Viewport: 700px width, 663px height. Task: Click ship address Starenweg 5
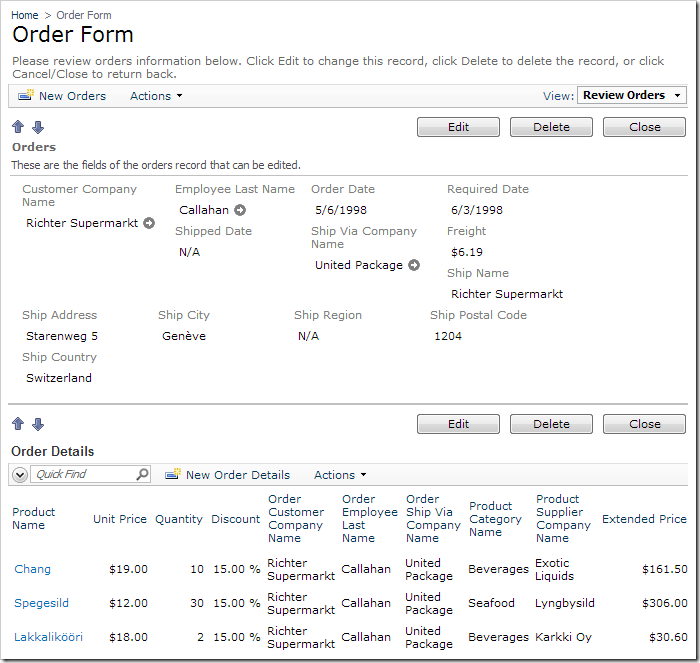(62, 336)
